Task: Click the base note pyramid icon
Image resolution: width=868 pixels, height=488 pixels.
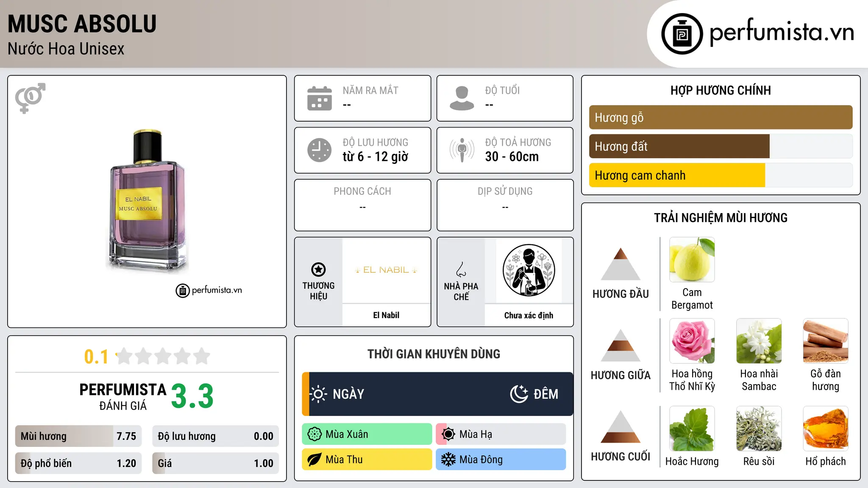Action: point(620,427)
